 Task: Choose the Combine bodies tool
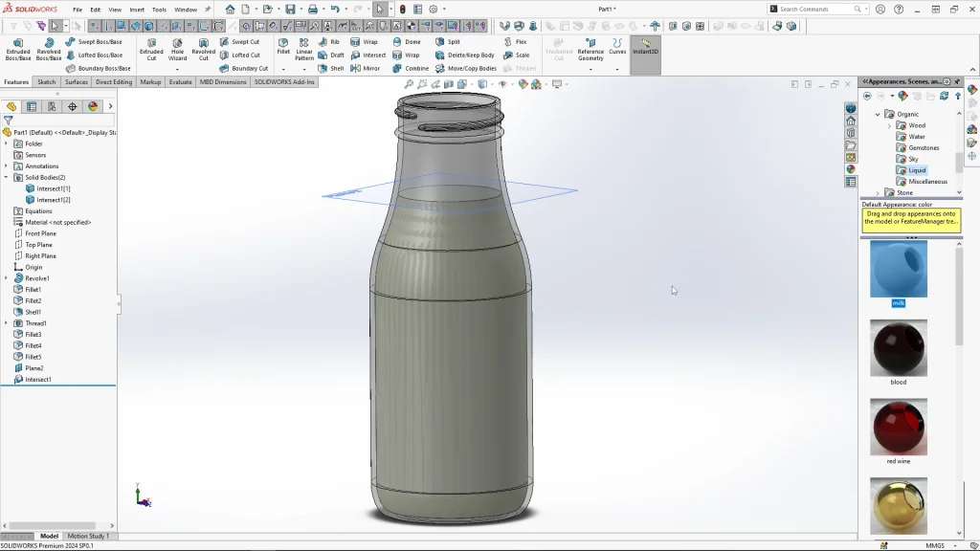411,68
